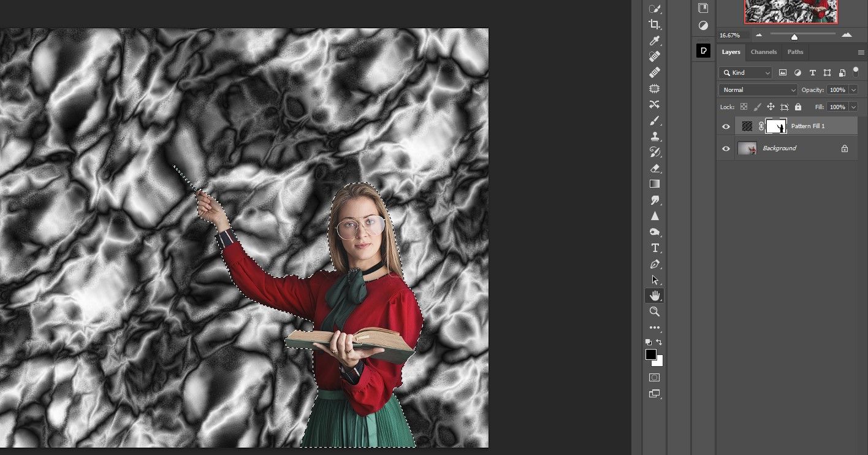This screenshot has height=455, width=868.
Task: Open the Opacity slider dropdown arrow
Action: point(854,90)
